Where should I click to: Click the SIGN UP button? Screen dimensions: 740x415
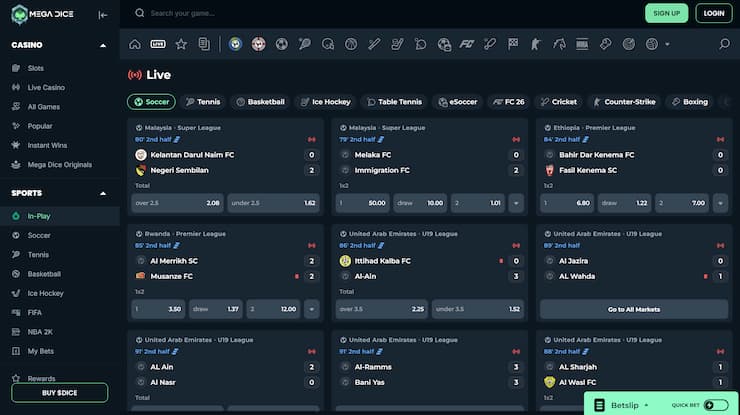pos(666,13)
